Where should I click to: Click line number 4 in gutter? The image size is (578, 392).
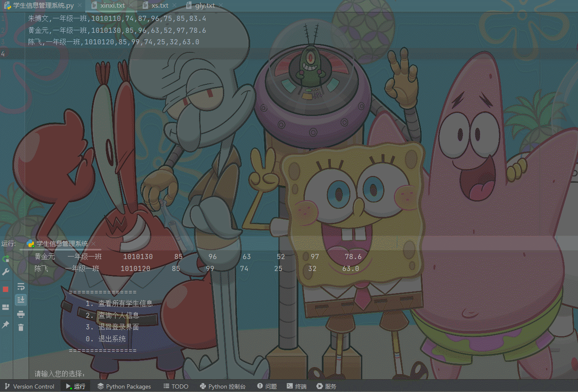(x=3, y=54)
